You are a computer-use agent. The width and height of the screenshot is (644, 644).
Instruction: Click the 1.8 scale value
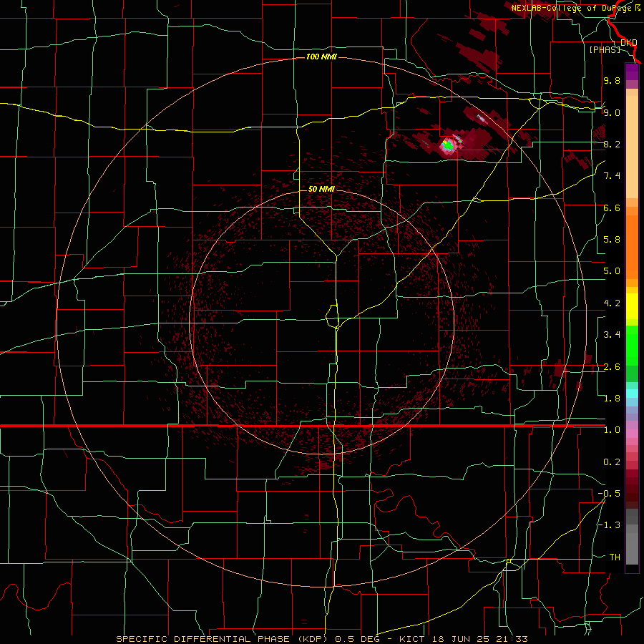(612, 399)
